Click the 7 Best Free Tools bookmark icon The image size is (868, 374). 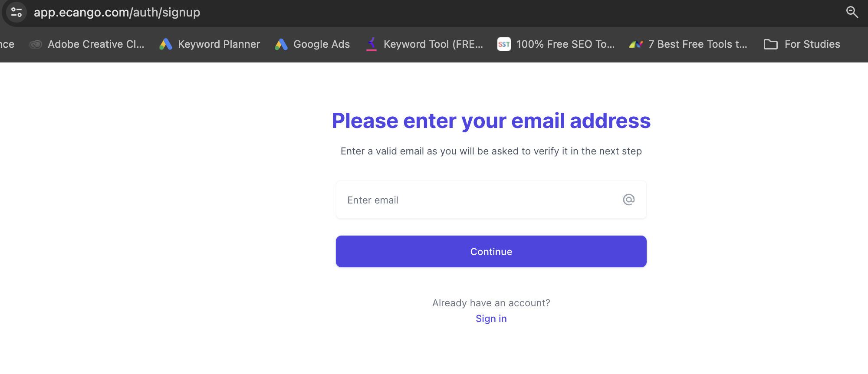(x=636, y=44)
